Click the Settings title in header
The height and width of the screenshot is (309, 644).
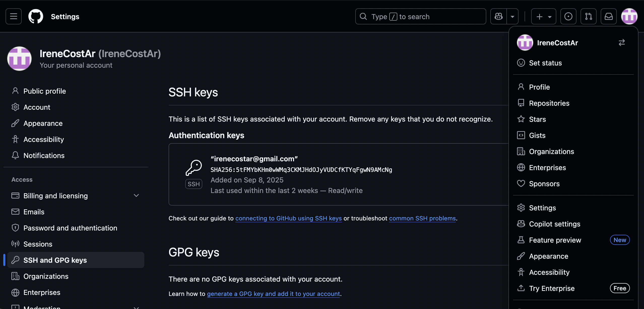click(x=65, y=17)
